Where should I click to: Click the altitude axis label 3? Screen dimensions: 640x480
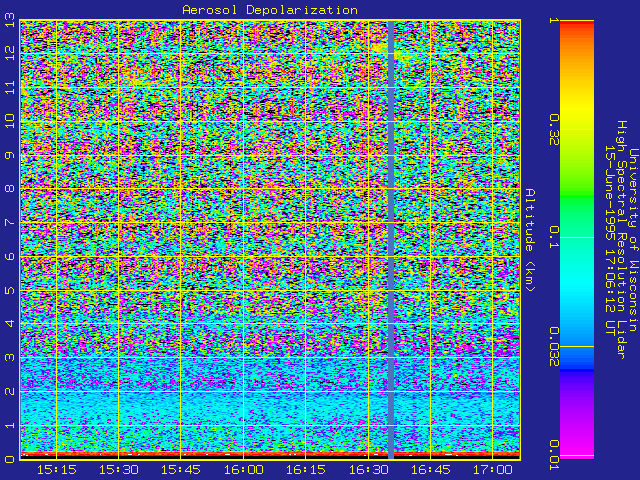10,358
